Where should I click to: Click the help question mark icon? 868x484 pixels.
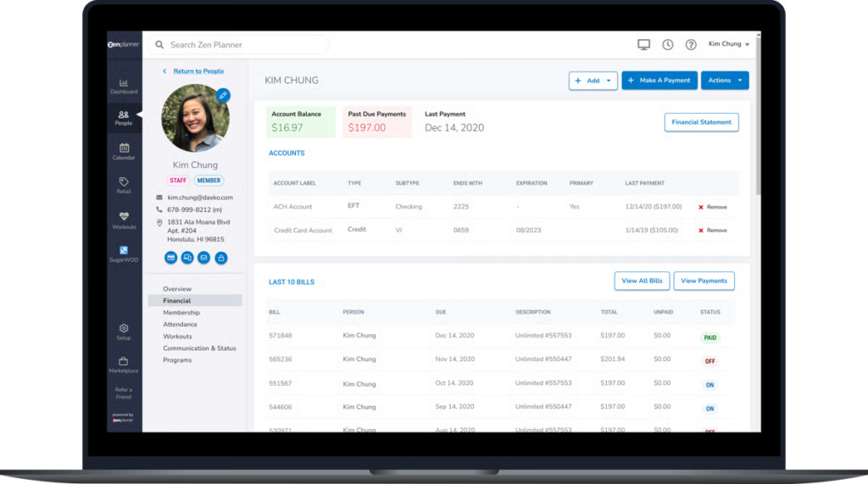click(691, 45)
